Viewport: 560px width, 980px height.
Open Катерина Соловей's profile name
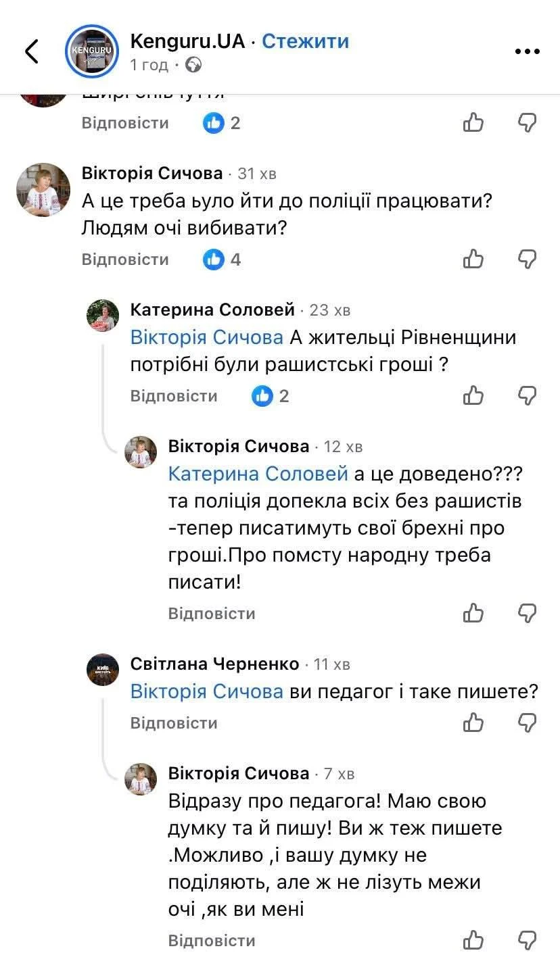point(212,310)
